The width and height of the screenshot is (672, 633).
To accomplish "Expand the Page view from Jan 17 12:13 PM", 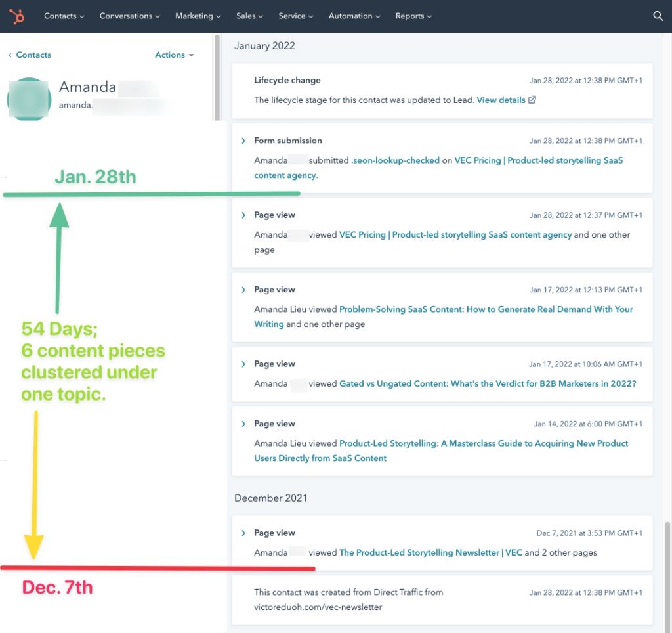I will (243, 290).
